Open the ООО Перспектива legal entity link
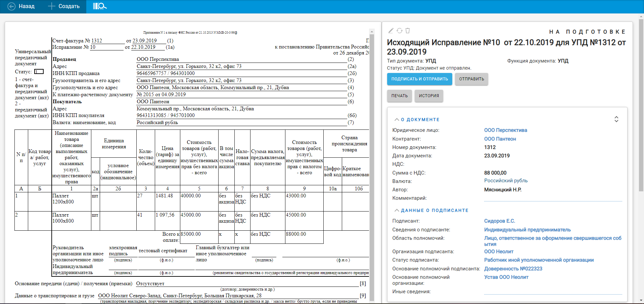This screenshot has width=644, height=304. (x=505, y=130)
